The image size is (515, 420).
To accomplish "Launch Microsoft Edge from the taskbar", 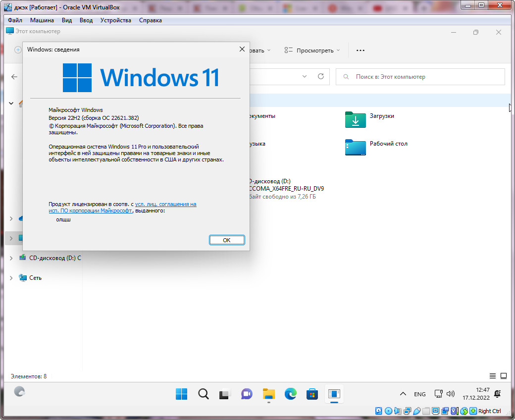I will pyautogui.click(x=290, y=394).
